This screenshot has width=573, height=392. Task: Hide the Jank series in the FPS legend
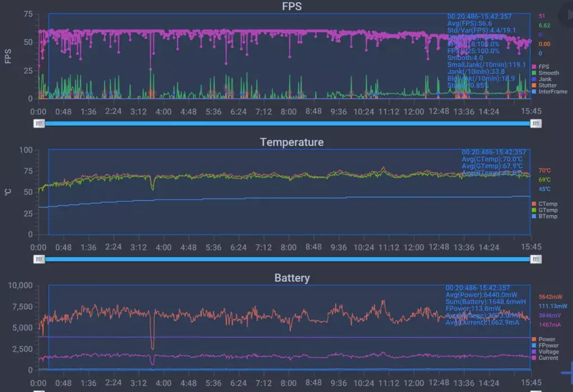[x=542, y=79]
